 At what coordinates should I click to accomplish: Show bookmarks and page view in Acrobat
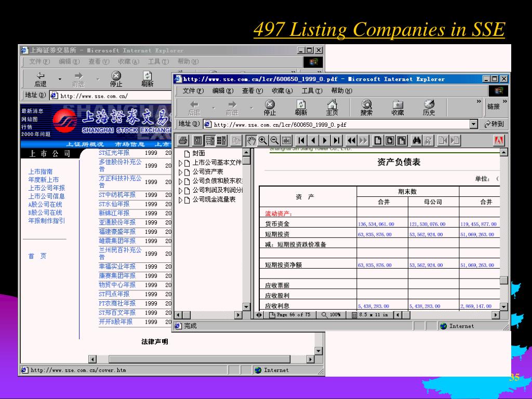click(x=210, y=140)
